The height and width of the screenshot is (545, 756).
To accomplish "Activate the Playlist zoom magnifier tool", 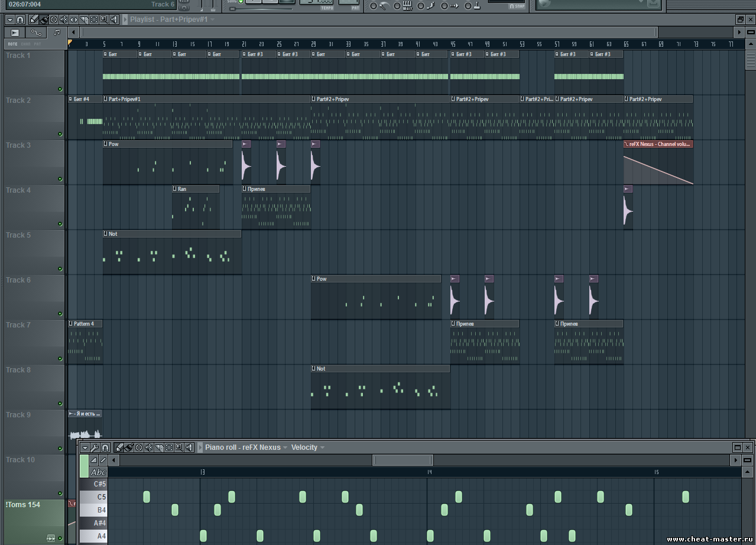I will click(104, 20).
